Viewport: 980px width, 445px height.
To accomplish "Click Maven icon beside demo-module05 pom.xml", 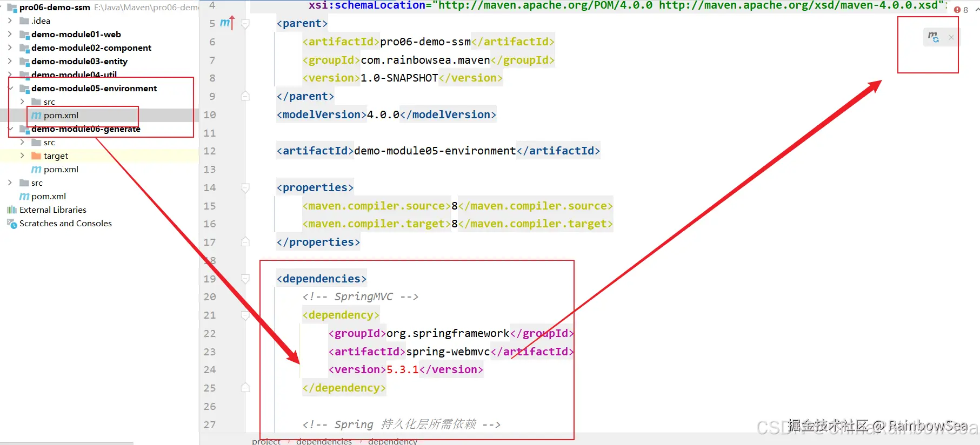I will pos(36,115).
